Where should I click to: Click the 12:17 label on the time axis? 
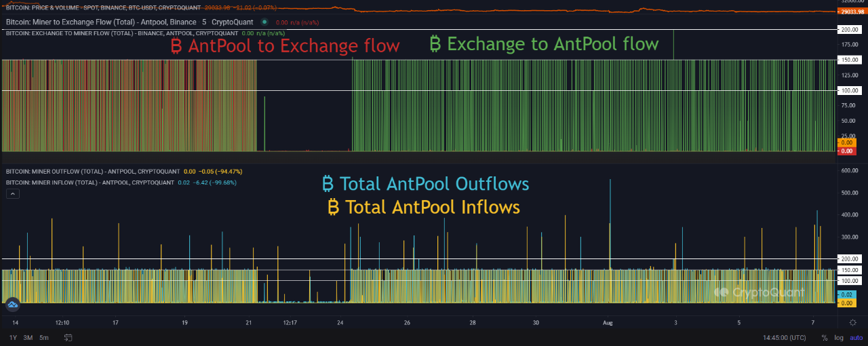pyautogui.click(x=290, y=323)
